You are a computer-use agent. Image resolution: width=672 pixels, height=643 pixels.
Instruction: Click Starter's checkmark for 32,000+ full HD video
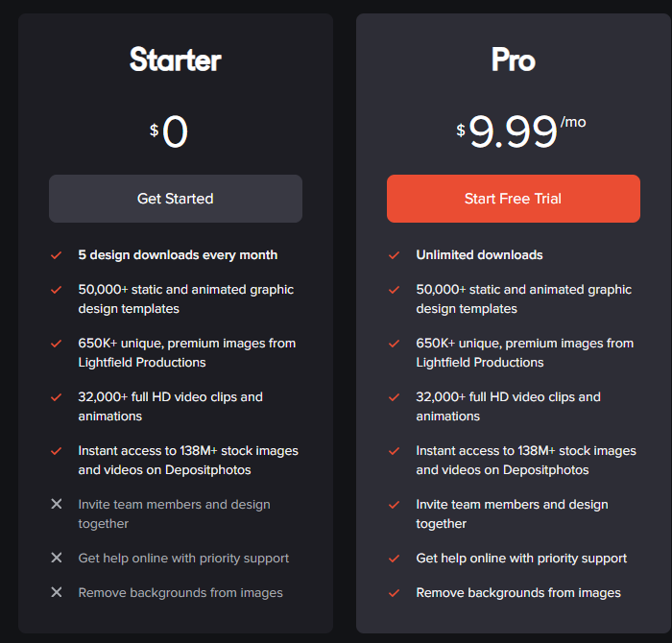56,397
